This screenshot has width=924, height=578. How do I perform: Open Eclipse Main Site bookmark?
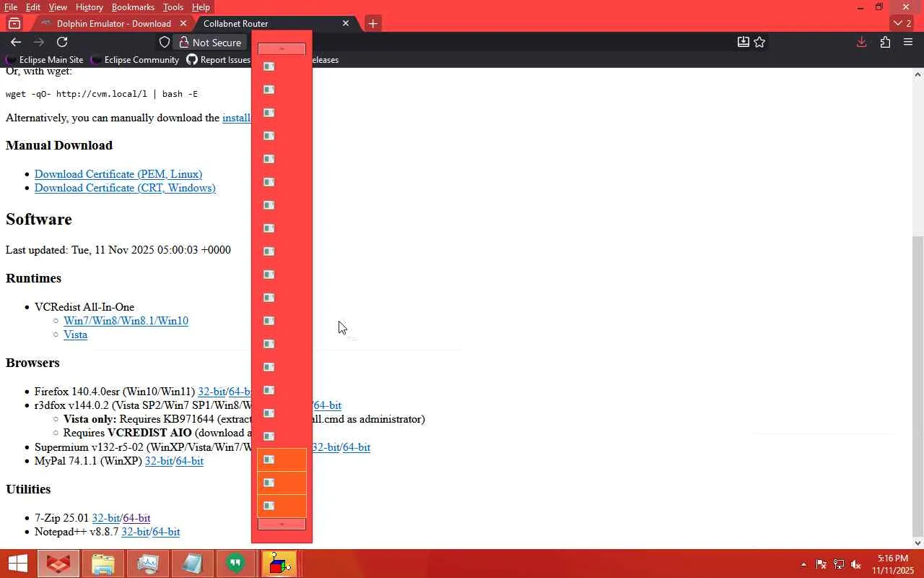click(45, 59)
